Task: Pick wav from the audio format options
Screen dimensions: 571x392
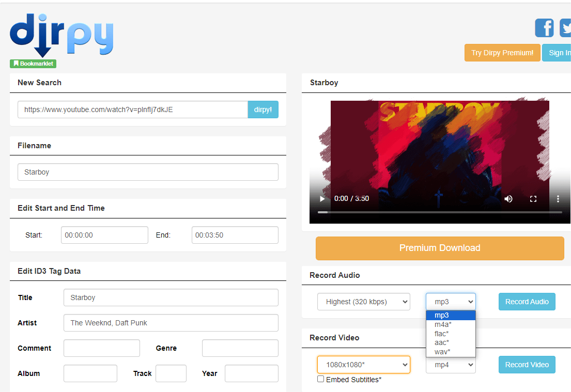Action: [442, 352]
